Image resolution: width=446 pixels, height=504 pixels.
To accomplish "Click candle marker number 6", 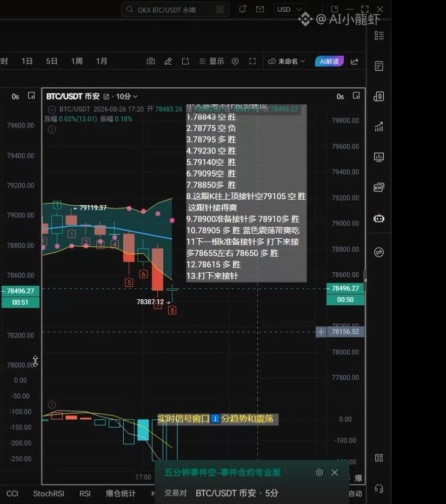I will (x=143, y=274).
